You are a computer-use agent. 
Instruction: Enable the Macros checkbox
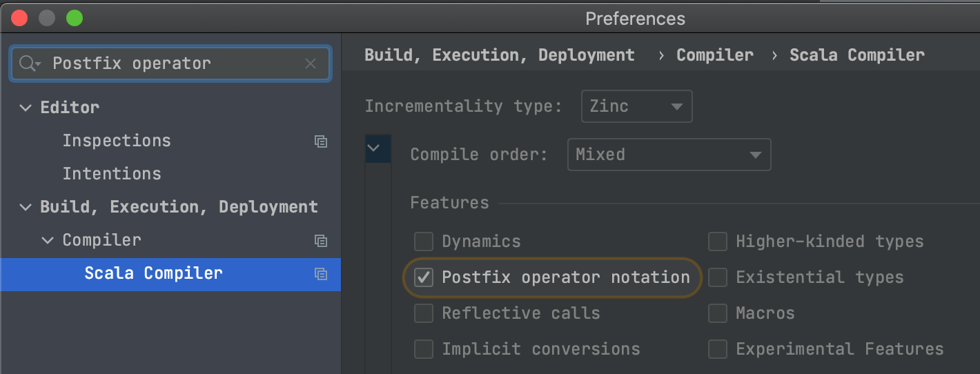(x=718, y=313)
